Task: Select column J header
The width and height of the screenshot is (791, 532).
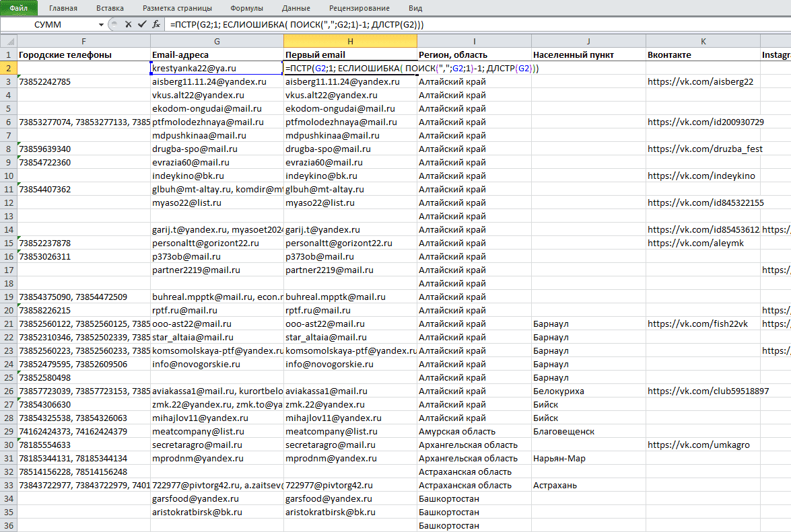Action: 589,41
